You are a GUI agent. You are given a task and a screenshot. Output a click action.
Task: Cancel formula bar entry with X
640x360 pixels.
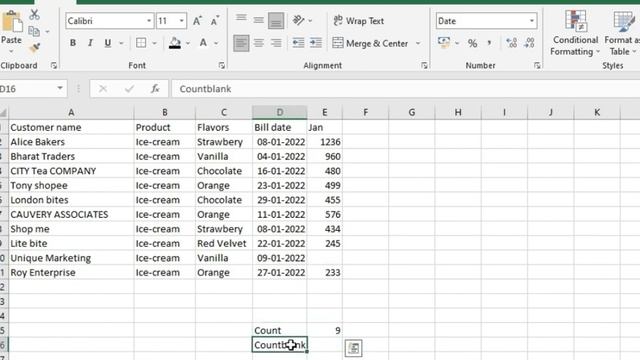[x=103, y=89]
